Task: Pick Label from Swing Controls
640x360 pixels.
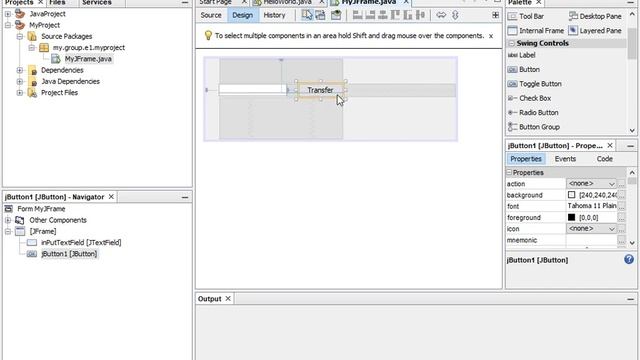Action: [x=522, y=55]
